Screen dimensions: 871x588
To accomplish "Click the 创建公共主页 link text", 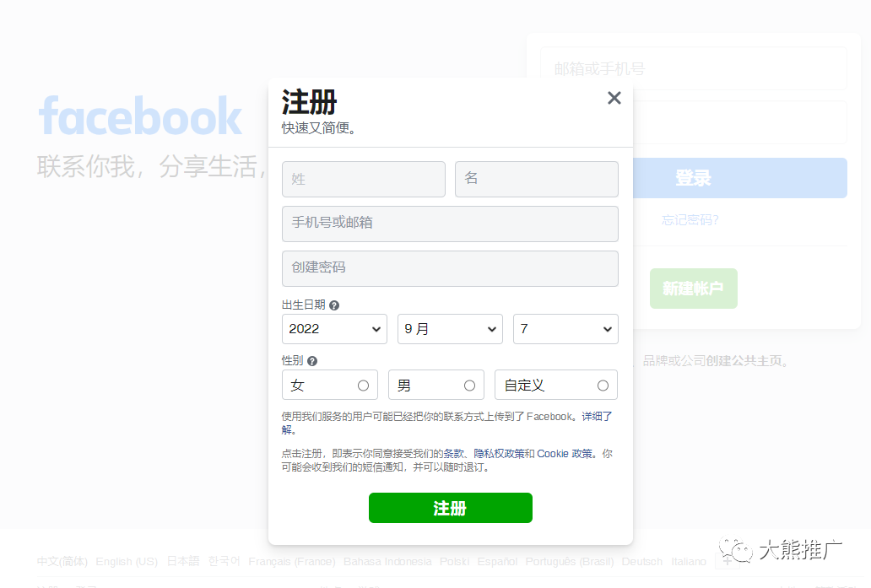I will pos(744,361).
